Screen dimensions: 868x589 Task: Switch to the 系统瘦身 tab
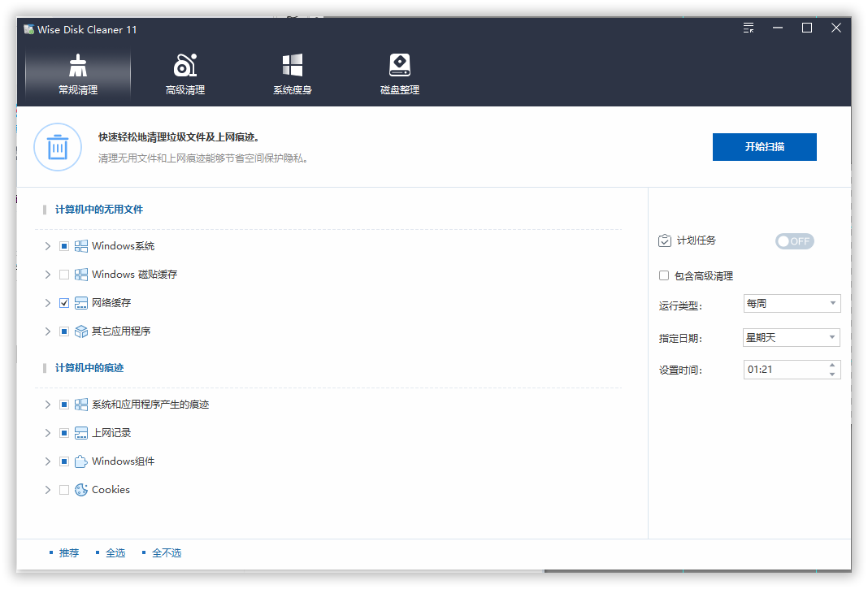tap(293, 75)
